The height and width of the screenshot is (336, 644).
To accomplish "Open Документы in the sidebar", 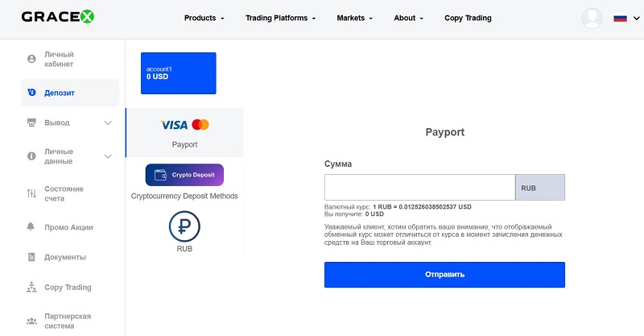I will [x=65, y=257].
